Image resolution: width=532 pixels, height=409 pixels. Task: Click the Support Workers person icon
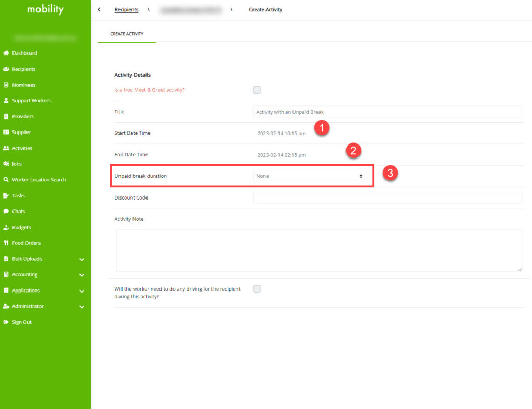pyautogui.click(x=6, y=101)
